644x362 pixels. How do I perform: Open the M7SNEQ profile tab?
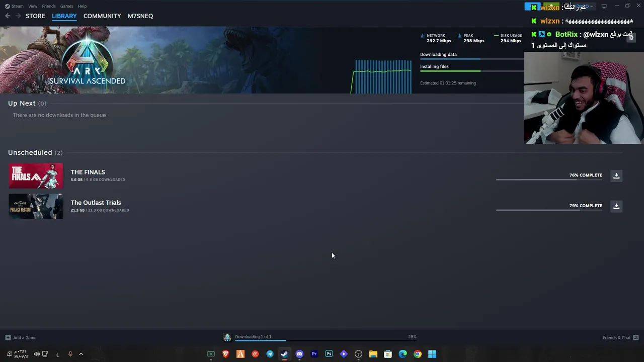pyautogui.click(x=140, y=16)
